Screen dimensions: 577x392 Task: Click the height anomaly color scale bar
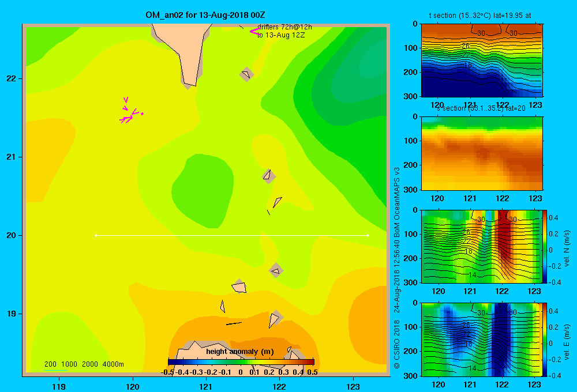[241, 362]
